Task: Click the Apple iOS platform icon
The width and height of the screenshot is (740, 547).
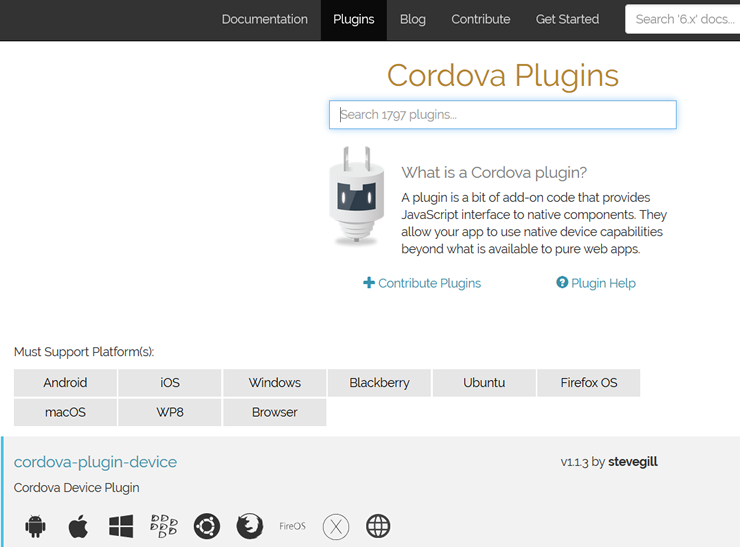Action: tap(78, 526)
